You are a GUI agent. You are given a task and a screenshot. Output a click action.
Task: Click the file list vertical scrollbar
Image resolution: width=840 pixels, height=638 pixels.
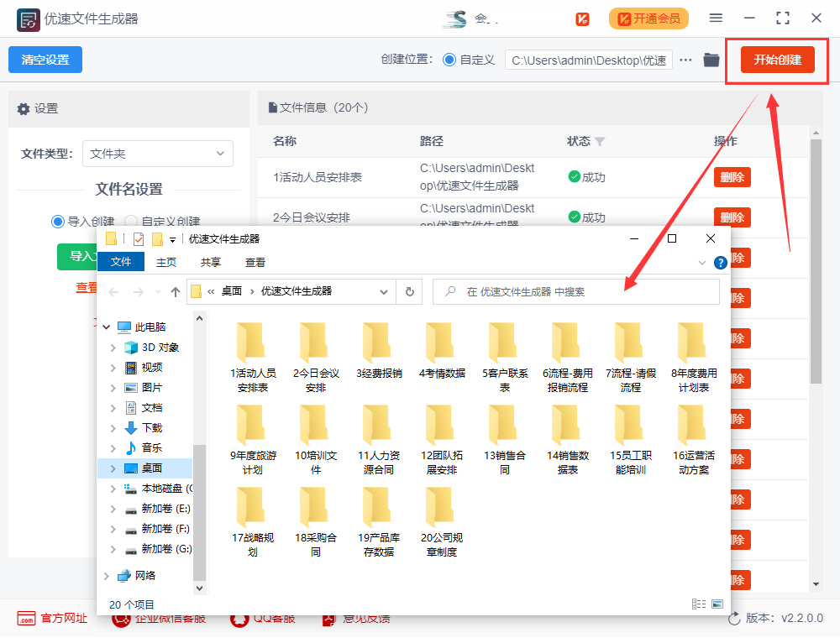point(816,261)
